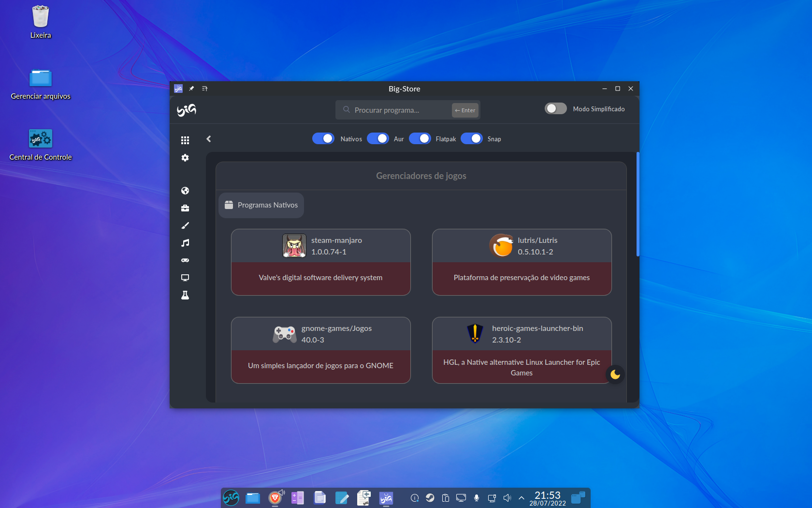812x508 pixels.
Task: Click the vertical scrollbar in store list
Action: [638, 204]
